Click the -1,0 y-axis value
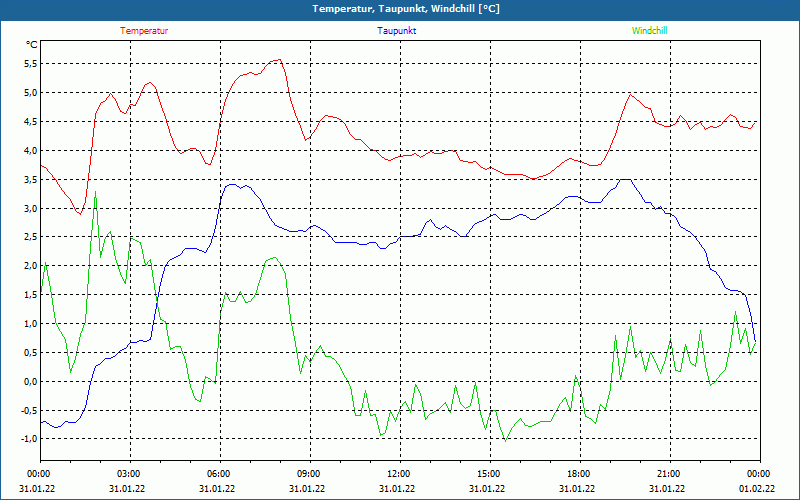 click(x=29, y=439)
